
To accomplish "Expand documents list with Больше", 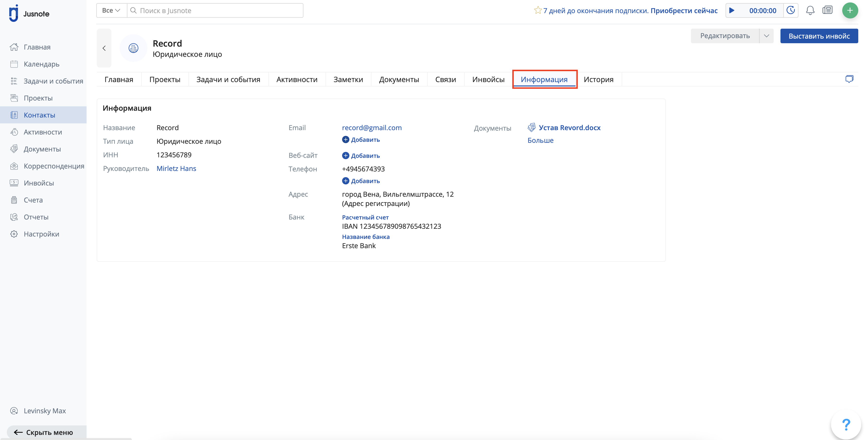I will 540,140.
